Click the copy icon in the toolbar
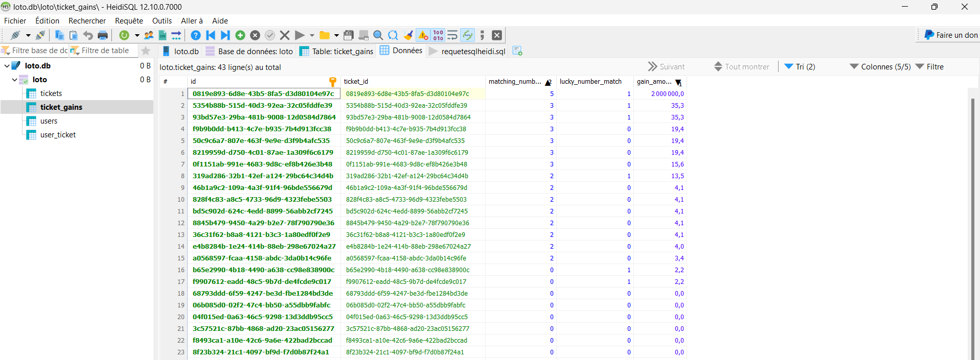980x360 pixels. click(x=59, y=35)
